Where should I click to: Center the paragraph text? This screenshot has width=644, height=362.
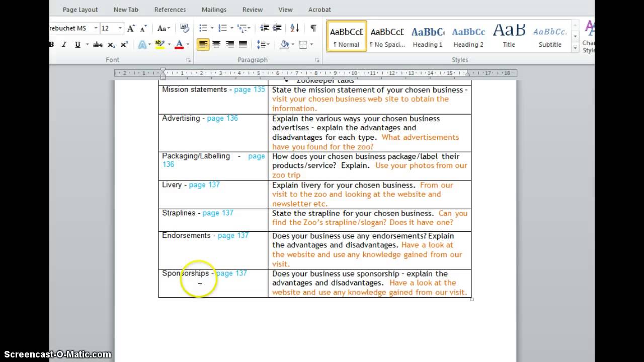click(216, 45)
